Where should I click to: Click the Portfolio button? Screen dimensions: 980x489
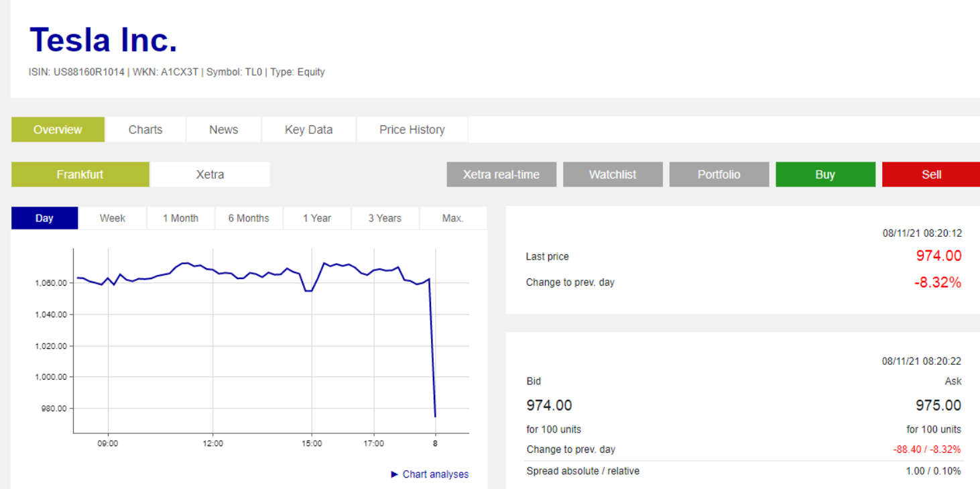click(x=719, y=174)
